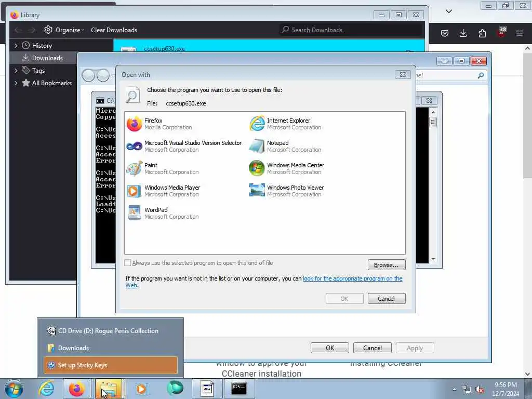Open Firefox hamburger application menu
This screenshot has width=532, height=399.
click(520, 33)
